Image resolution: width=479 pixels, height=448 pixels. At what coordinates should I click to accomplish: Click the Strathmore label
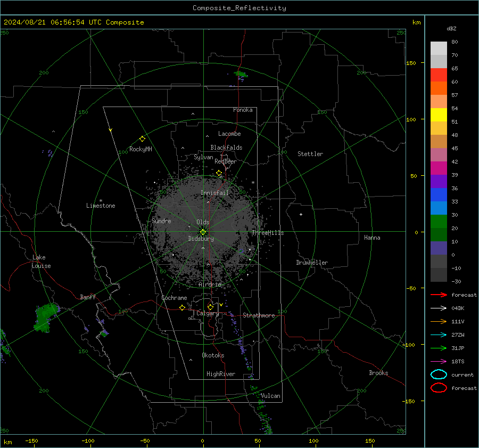pyautogui.click(x=259, y=315)
